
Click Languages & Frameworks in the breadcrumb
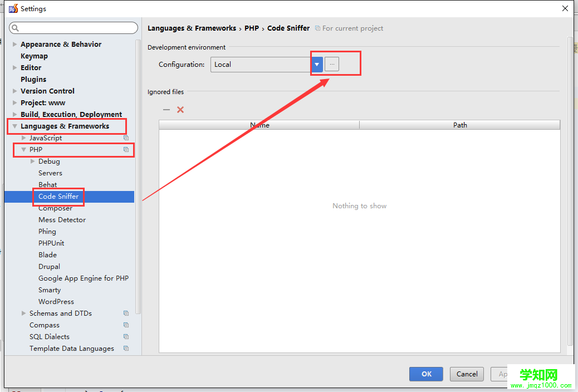tap(192, 28)
